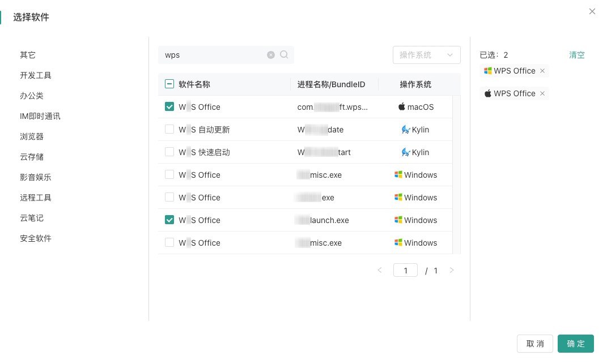Open the 浏览器 category

32,136
